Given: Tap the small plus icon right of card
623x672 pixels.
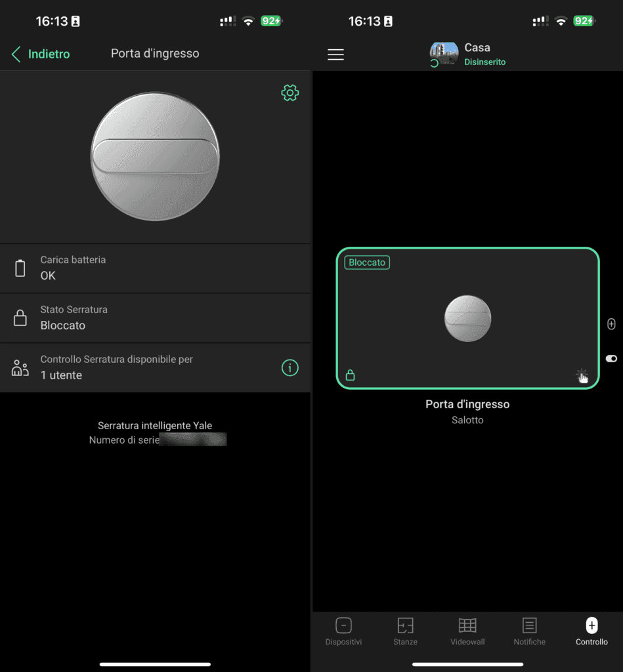Looking at the screenshot, I should 611,324.
